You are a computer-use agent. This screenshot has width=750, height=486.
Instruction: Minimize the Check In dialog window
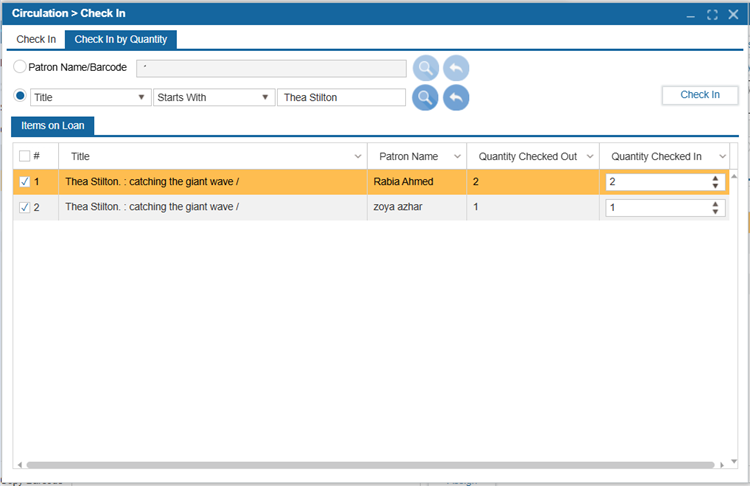point(690,15)
